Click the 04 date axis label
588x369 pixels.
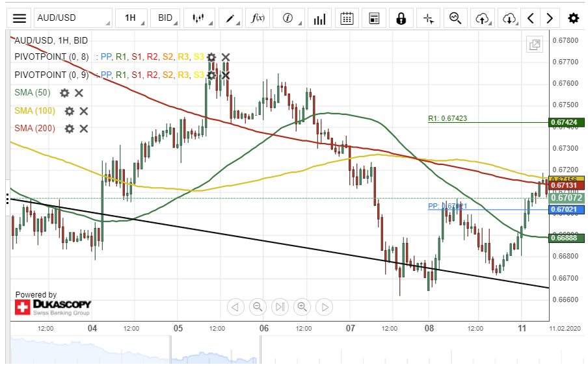click(x=92, y=329)
